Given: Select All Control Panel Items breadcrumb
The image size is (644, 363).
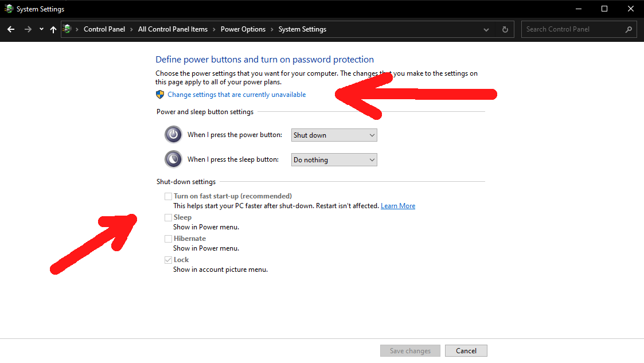Looking at the screenshot, I should (x=173, y=29).
